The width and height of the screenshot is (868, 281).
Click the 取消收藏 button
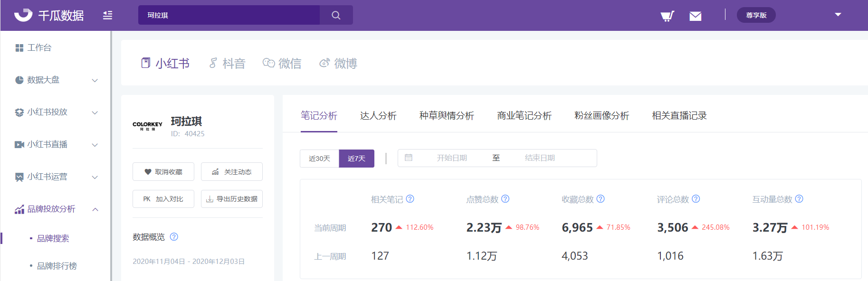[163, 172]
